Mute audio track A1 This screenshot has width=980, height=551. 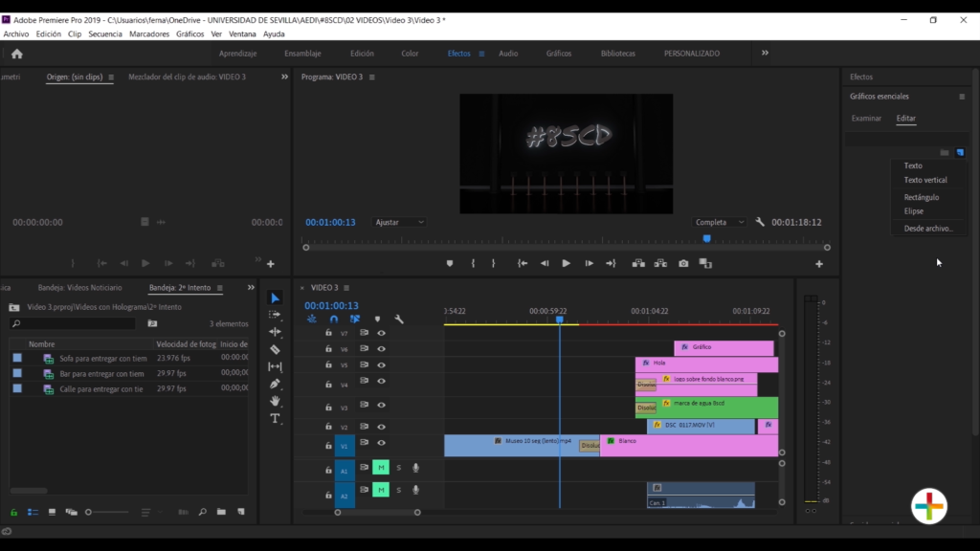pos(381,467)
